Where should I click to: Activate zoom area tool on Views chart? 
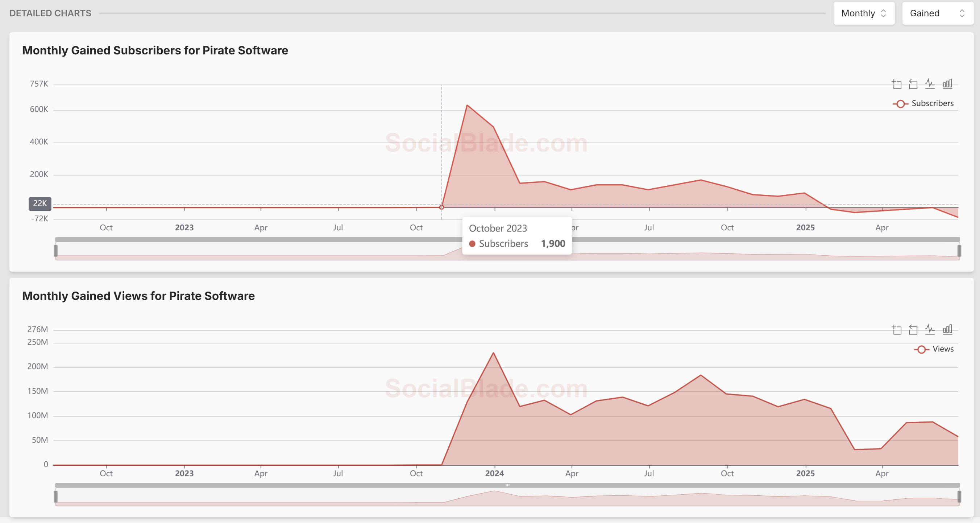[x=897, y=330]
